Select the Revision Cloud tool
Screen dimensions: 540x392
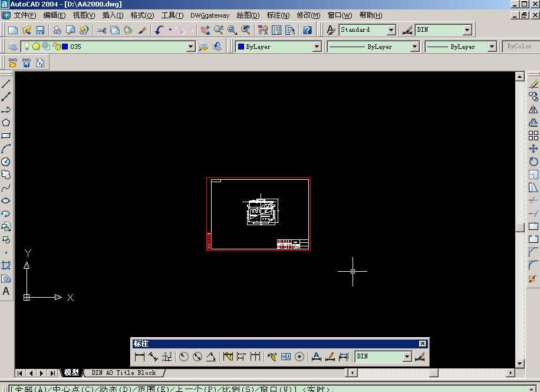[x=6, y=174]
